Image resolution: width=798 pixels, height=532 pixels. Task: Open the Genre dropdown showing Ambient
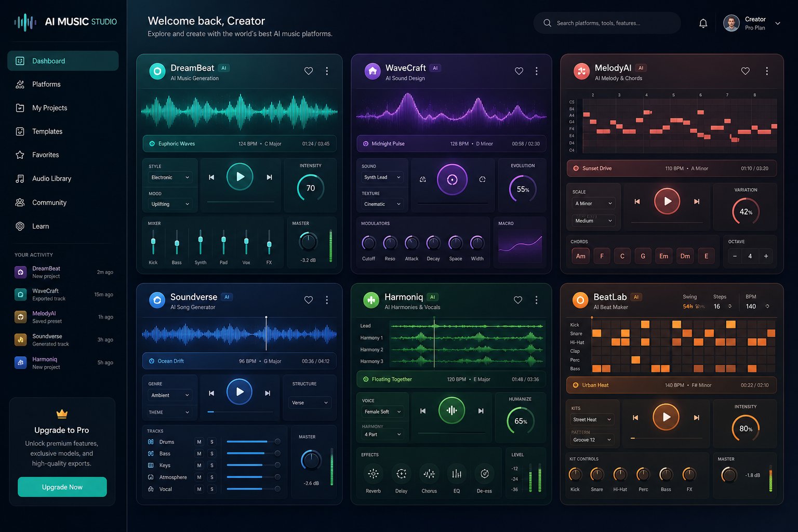point(170,395)
